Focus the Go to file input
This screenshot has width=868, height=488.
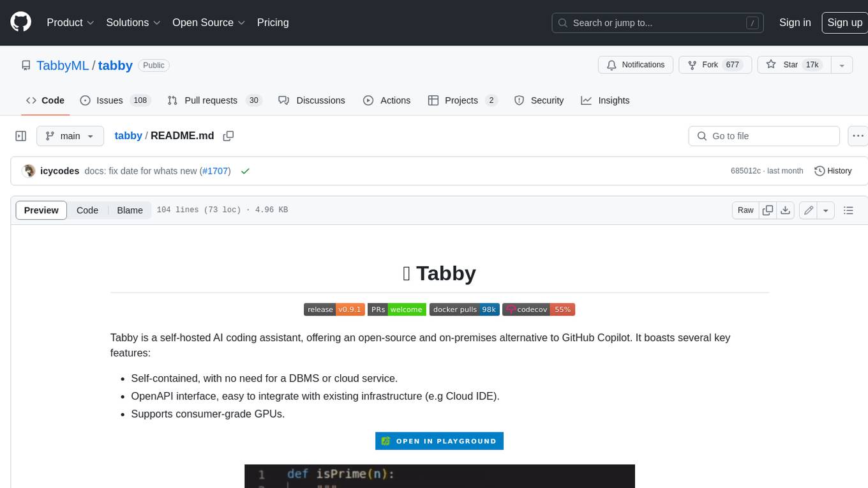click(x=764, y=136)
